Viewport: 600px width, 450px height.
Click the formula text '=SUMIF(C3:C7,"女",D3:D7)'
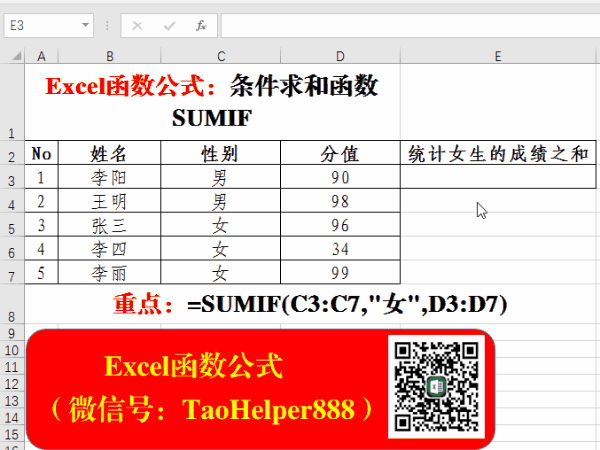pyautogui.click(x=347, y=305)
